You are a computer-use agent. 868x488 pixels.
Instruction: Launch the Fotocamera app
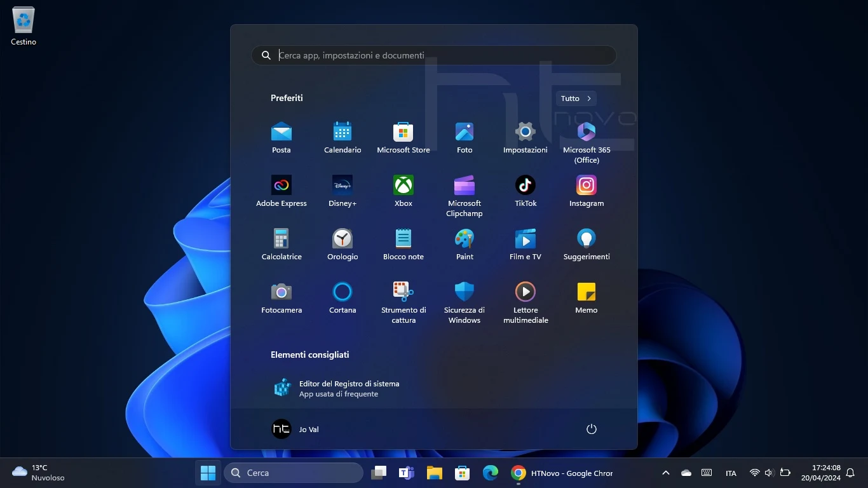coord(281,298)
